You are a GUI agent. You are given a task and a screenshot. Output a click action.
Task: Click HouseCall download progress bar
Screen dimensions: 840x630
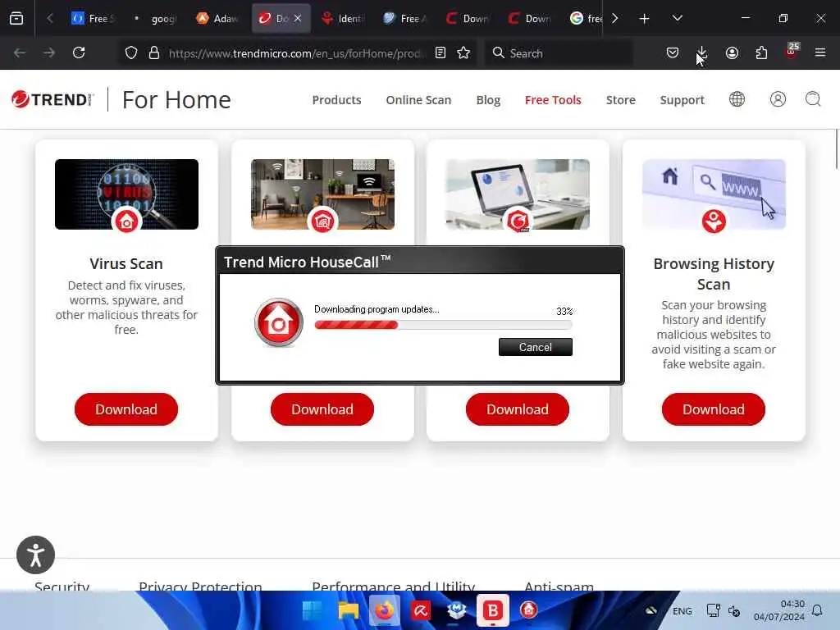click(443, 325)
